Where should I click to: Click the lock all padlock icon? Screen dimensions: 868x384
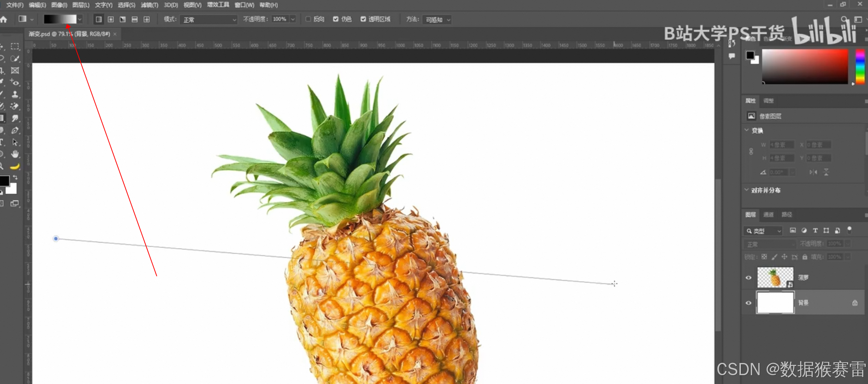805,257
